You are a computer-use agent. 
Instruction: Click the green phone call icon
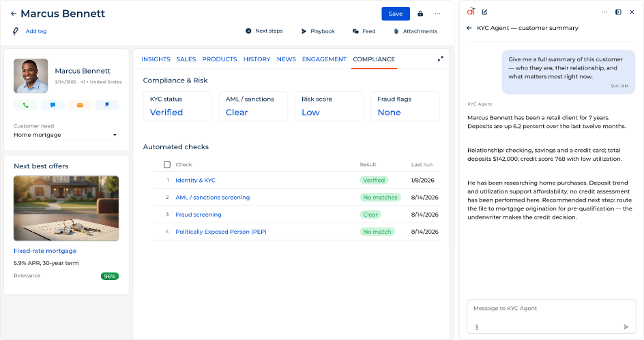pos(25,105)
